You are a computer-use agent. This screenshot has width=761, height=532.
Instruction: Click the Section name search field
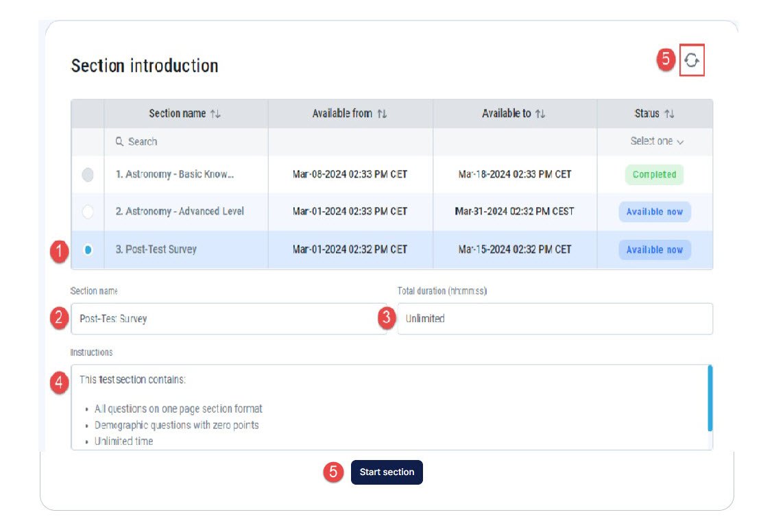click(185, 141)
